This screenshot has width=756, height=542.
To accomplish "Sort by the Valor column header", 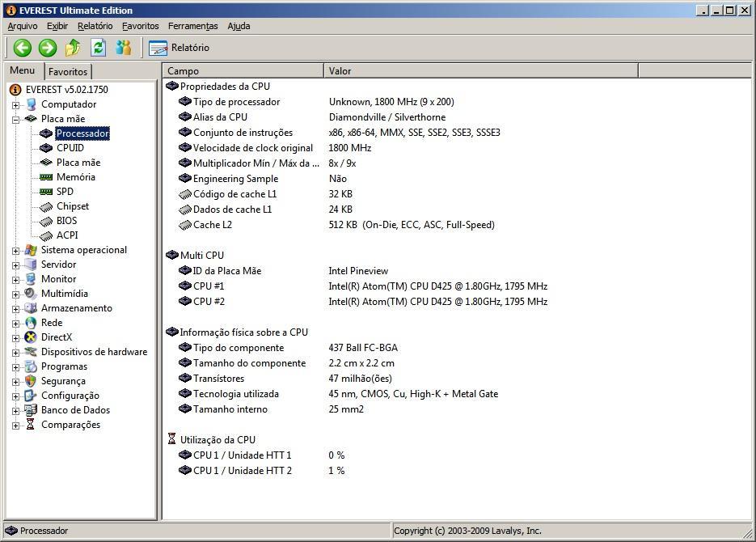I will coord(481,71).
